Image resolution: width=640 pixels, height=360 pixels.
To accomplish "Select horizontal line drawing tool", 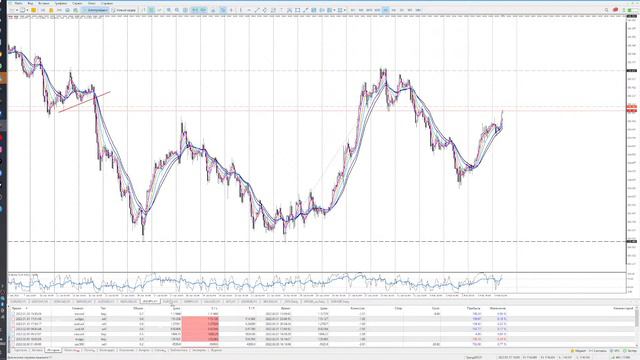I will point(249,10).
